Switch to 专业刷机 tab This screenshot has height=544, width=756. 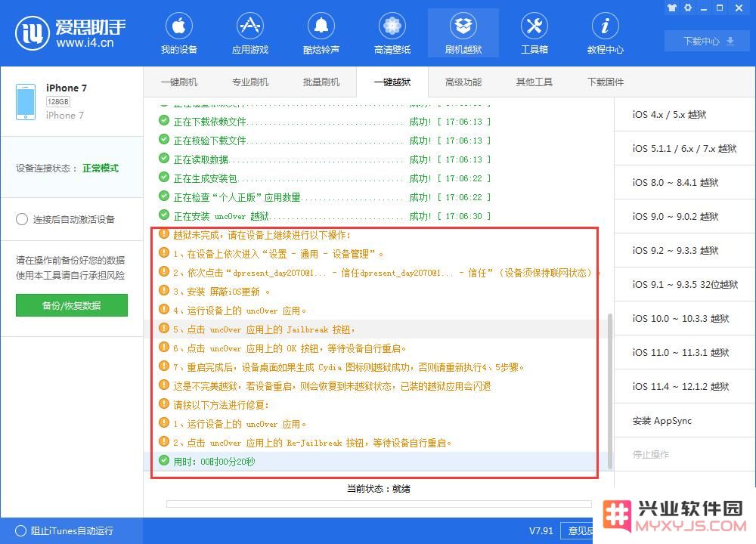[249, 82]
